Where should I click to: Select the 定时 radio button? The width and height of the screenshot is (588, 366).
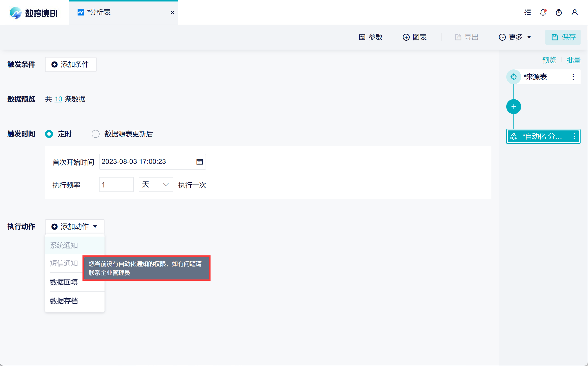pos(49,134)
